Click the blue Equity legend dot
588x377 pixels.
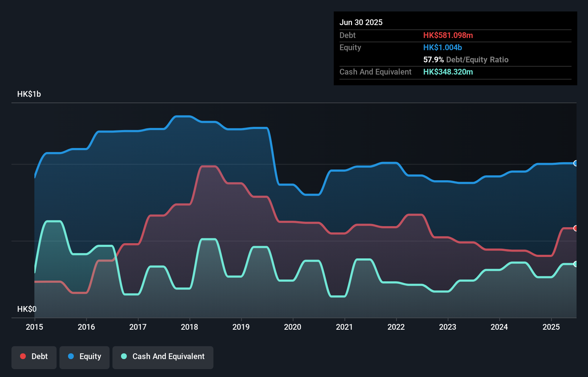[71, 356]
